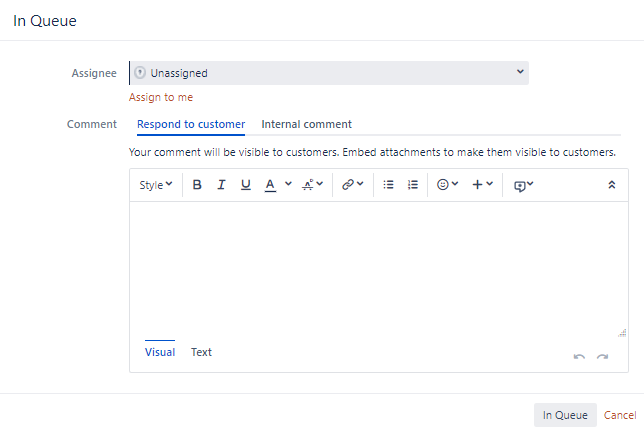
Task: Click inside the comment text area
Action: click(379, 269)
